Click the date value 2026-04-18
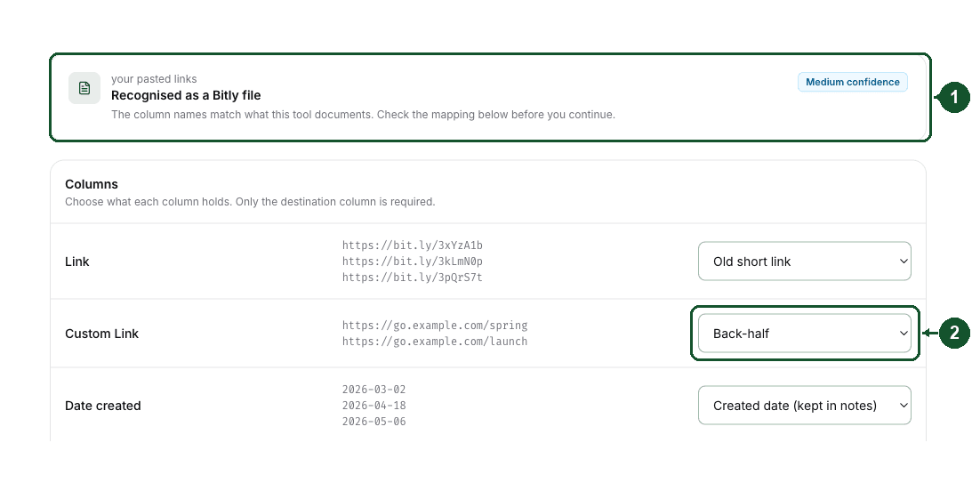Viewport: 980px width, 491px height. tap(374, 406)
